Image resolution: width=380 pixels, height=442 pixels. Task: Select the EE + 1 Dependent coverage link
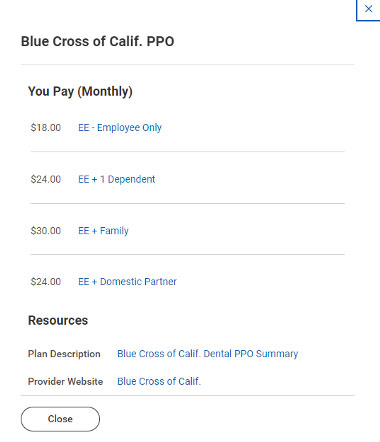[x=117, y=179]
